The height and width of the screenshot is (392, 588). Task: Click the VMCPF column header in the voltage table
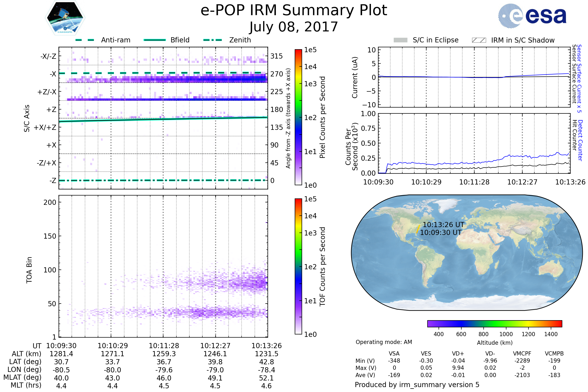coord(522,354)
